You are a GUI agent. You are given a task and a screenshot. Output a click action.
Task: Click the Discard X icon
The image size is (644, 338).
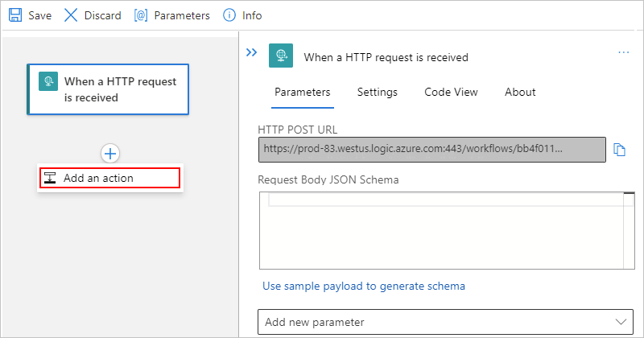[x=71, y=15]
